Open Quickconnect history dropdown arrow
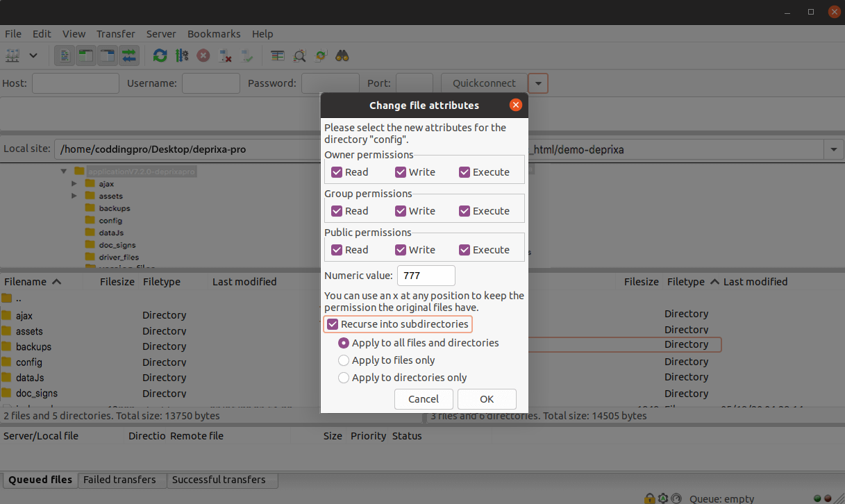Screen dimensions: 845x504 click(538, 83)
